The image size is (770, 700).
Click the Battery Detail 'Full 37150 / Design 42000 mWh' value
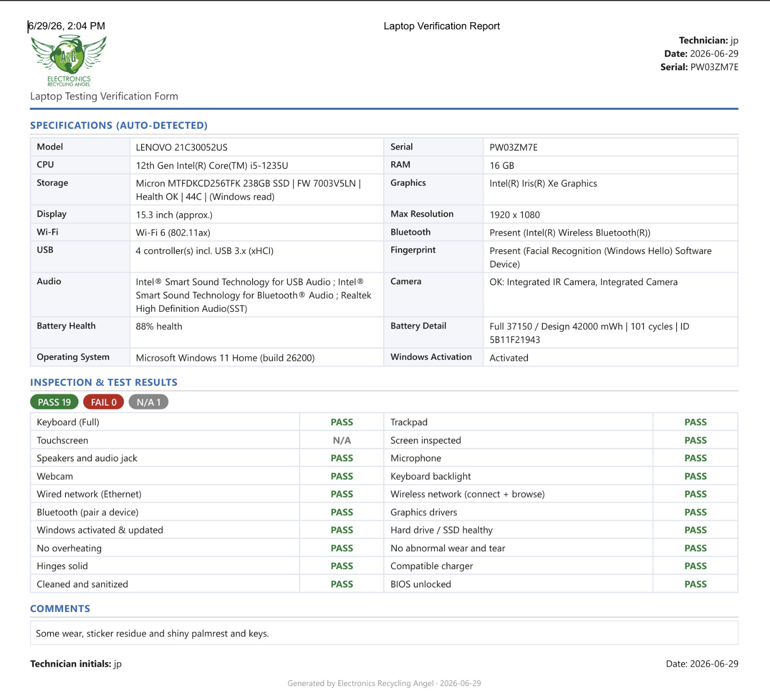click(590, 333)
